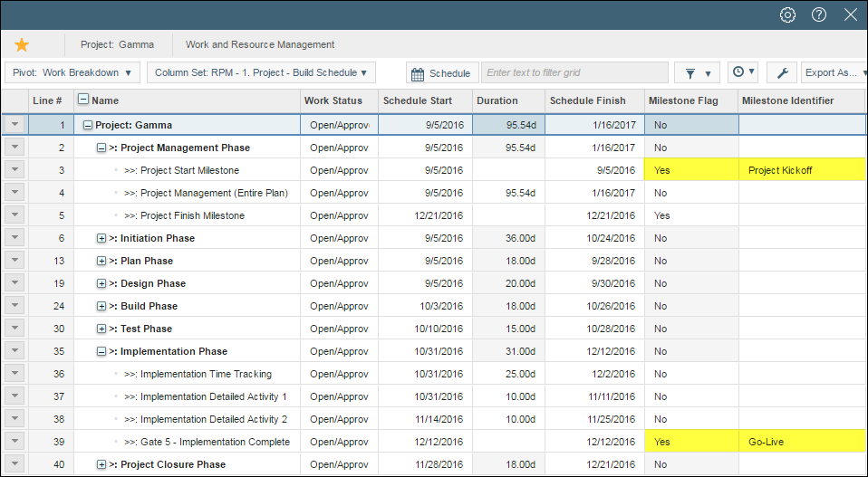Expand the Test Phase node
This screenshot has height=477, width=868.
point(101,329)
